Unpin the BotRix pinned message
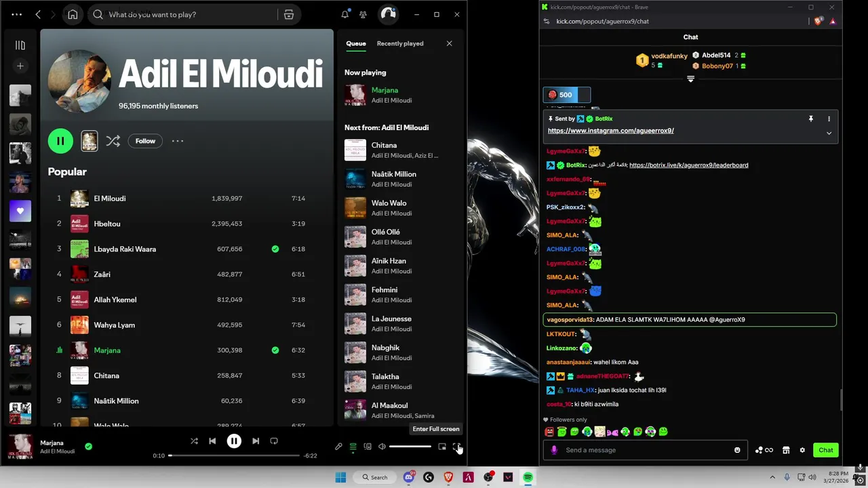868x488 pixels. [x=810, y=119]
